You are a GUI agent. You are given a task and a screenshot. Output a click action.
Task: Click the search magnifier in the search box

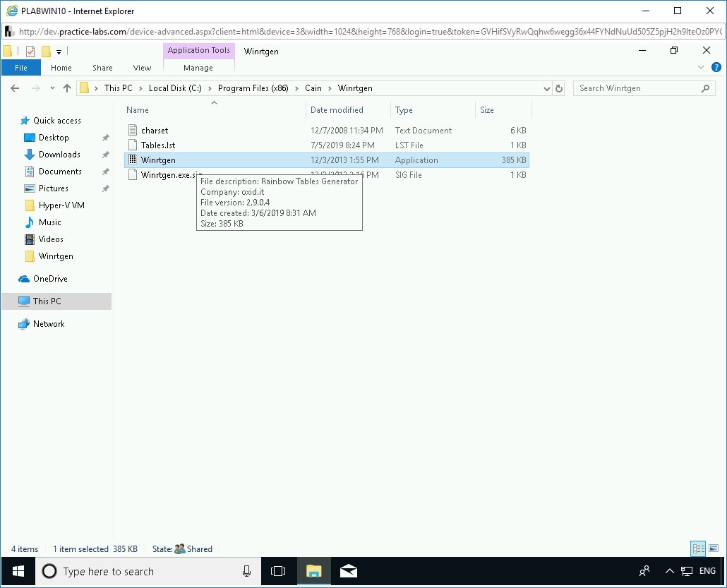[x=705, y=88]
